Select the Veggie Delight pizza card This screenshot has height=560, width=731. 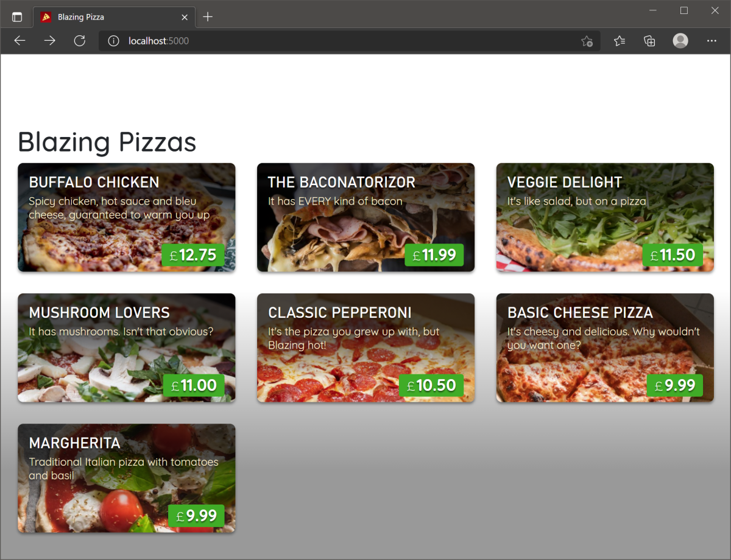pyautogui.click(x=604, y=217)
